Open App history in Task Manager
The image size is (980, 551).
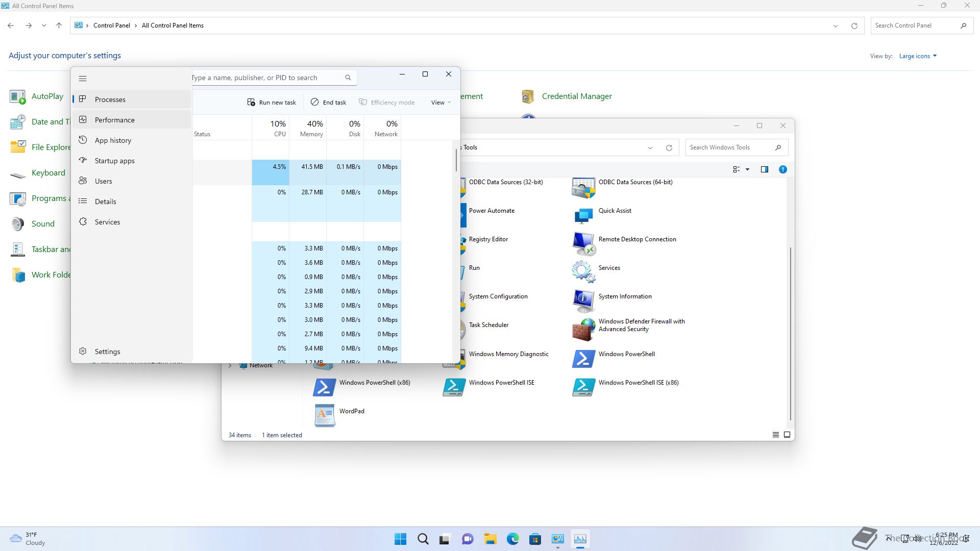pos(132,140)
